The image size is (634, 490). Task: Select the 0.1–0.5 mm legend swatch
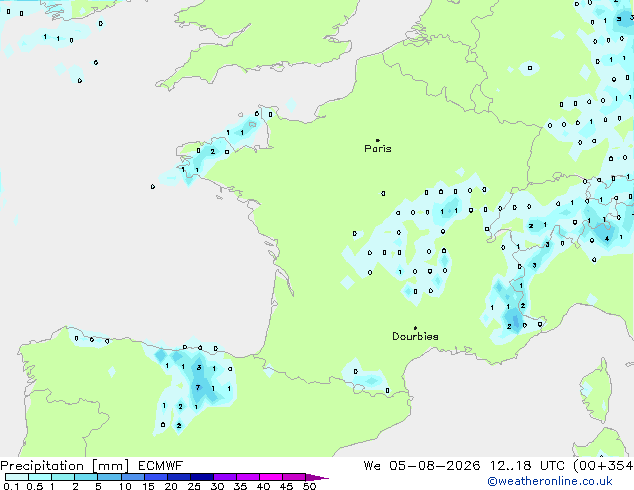(x=17, y=477)
